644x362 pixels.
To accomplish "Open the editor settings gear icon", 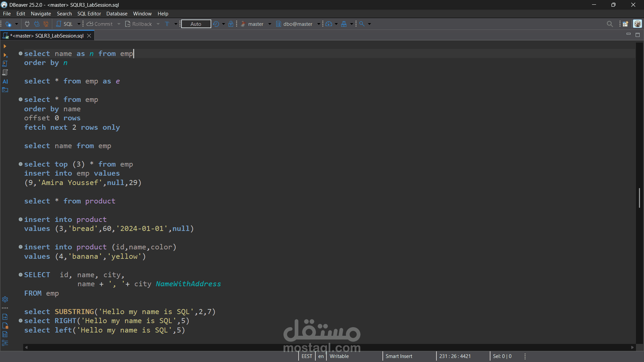I will point(5,299).
